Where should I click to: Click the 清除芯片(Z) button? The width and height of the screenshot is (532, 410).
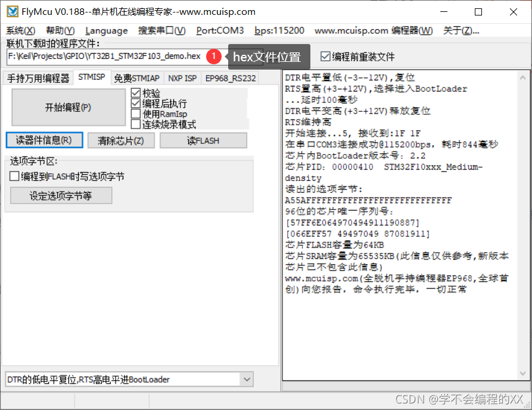(121, 140)
